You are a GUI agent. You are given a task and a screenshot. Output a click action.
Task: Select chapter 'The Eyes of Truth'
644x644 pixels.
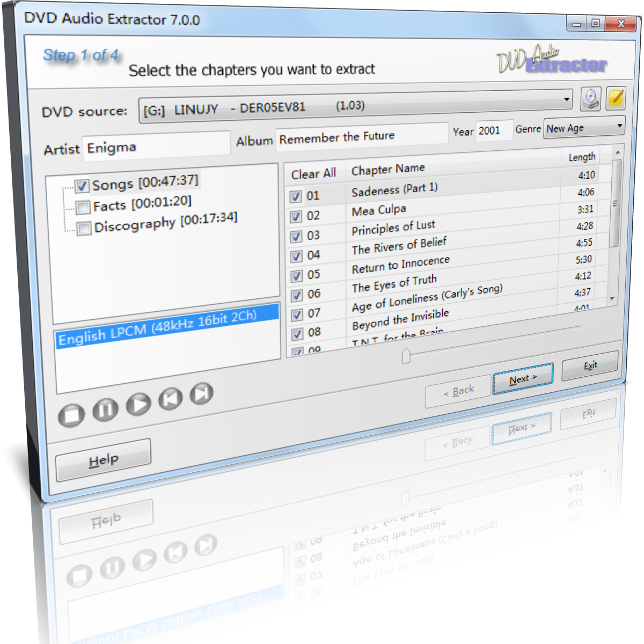tap(394, 284)
